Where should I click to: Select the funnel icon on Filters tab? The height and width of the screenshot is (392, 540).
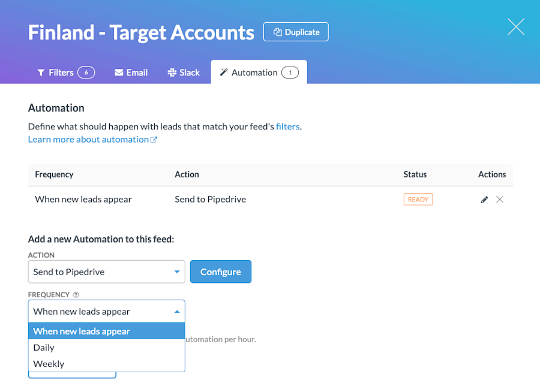(x=40, y=72)
